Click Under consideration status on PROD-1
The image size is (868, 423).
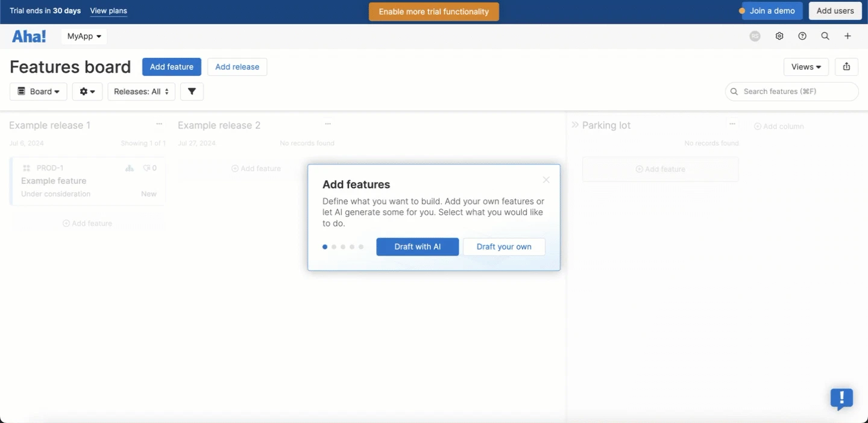pyautogui.click(x=55, y=194)
